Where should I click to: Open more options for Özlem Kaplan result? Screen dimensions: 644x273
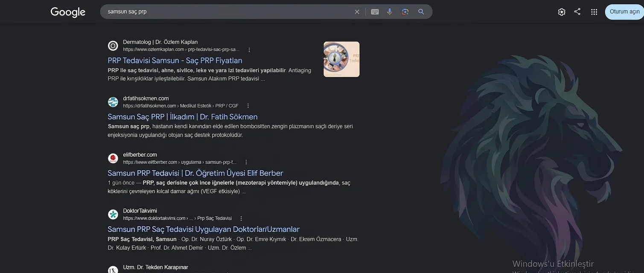tap(249, 50)
